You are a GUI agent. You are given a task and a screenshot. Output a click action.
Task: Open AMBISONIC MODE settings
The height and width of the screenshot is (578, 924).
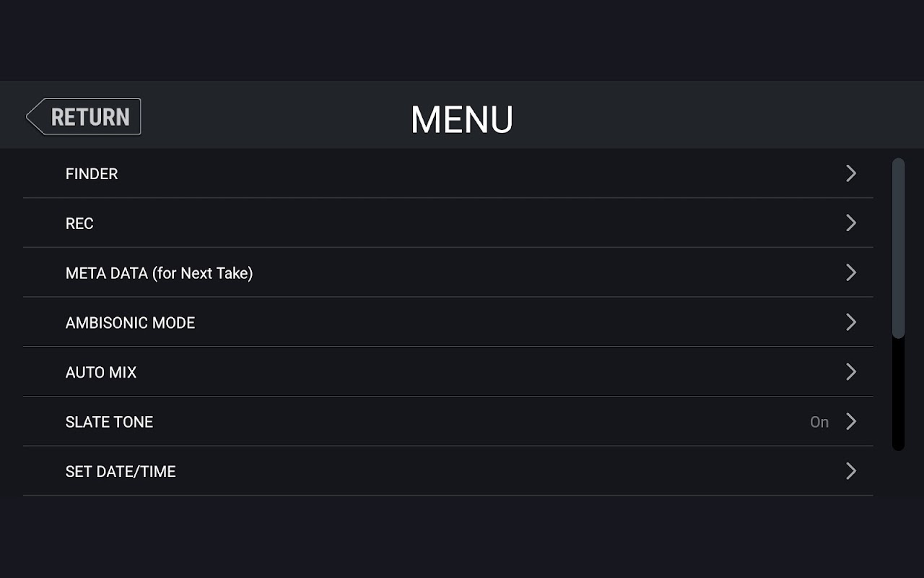point(448,322)
